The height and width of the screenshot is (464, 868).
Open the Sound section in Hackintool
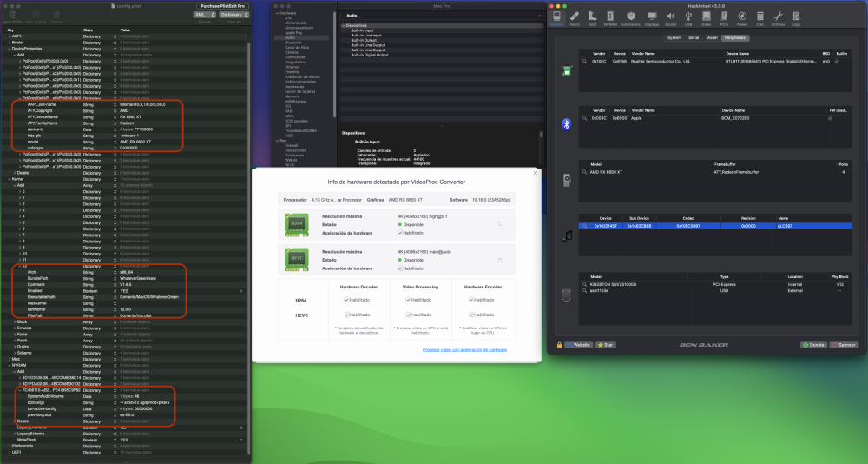click(670, 18)
